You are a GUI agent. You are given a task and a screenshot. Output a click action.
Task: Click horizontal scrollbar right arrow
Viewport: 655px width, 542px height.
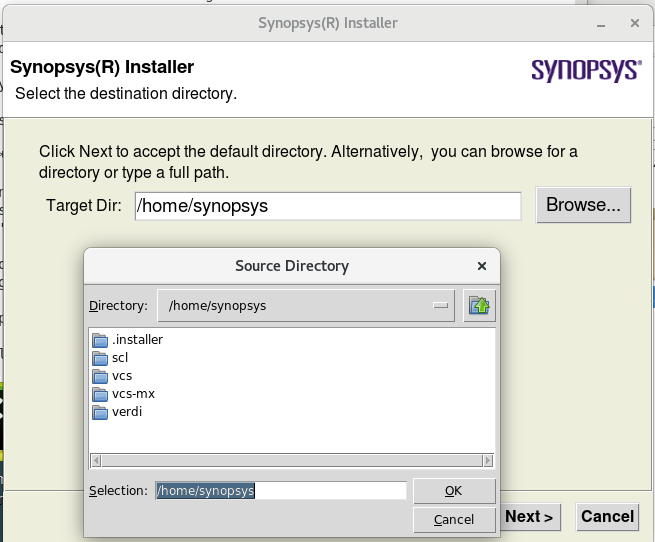pyautogui.click(x=488, y=461)
